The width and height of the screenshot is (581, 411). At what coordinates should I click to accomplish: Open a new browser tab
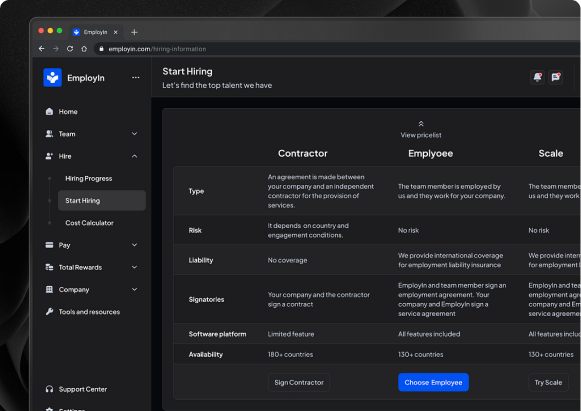click(x=134, y=32)
